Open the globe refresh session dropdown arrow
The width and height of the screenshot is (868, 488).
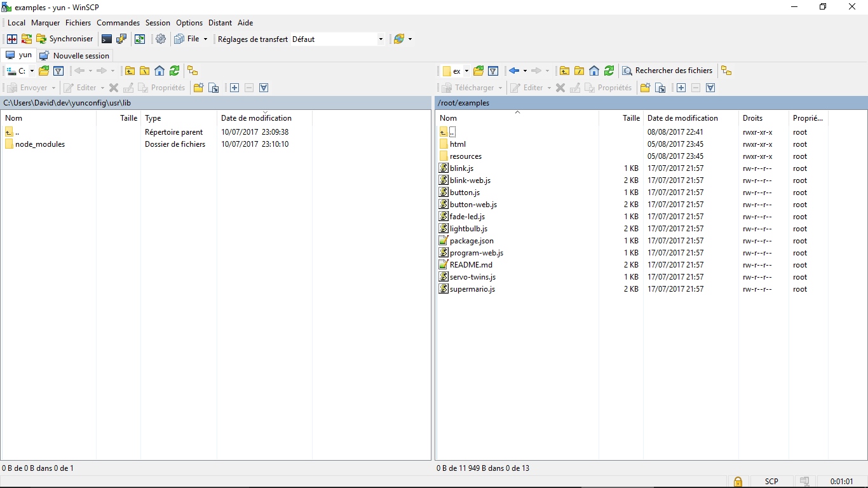[410, 39]
